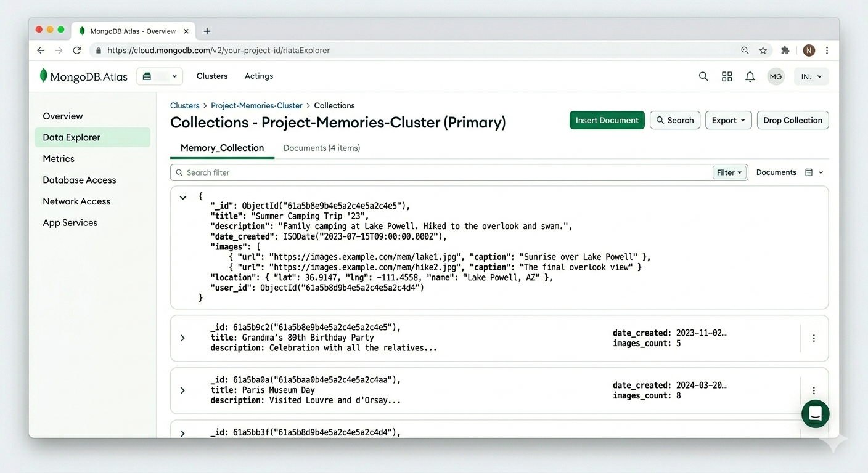Reload the page with the refresh icon

pyautogui.click(x=77, y=51)
